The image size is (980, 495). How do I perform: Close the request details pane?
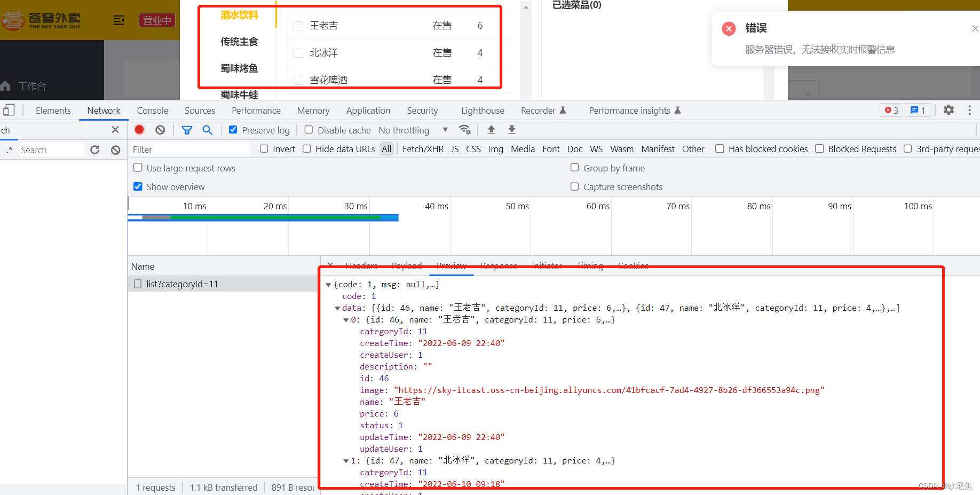[x=330, y=265]
